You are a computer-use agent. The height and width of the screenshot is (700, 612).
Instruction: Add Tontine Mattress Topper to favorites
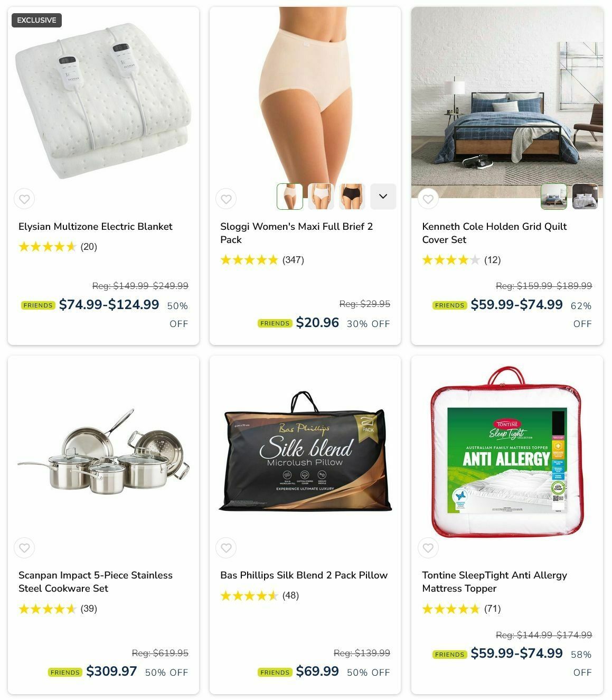click(428, 548)
